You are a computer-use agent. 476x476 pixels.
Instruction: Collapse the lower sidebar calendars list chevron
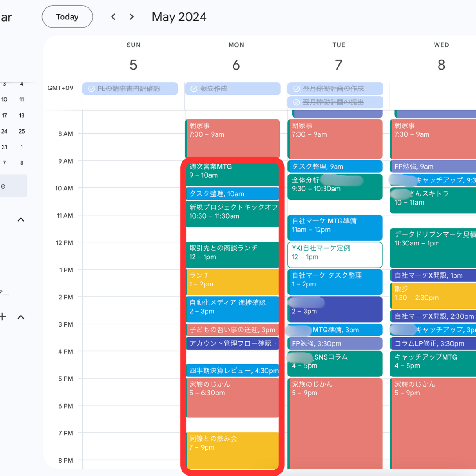pyautogui.click(x=21, y=317)
